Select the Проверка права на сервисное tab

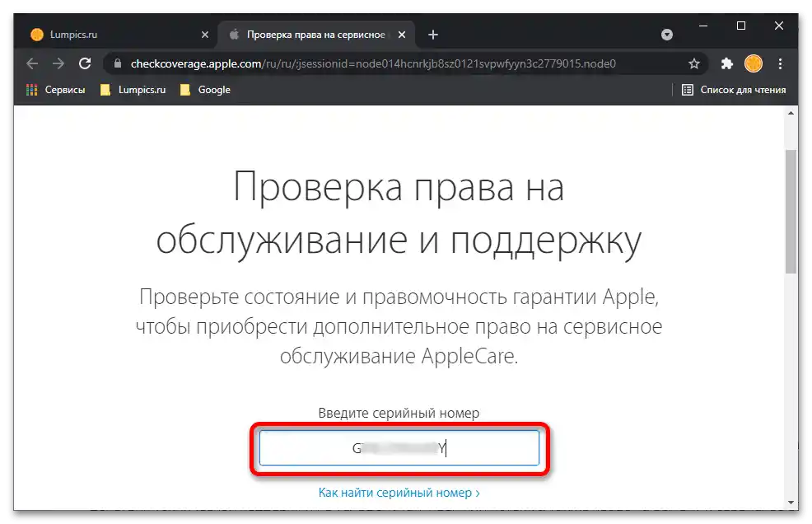[x=316, y=35]
